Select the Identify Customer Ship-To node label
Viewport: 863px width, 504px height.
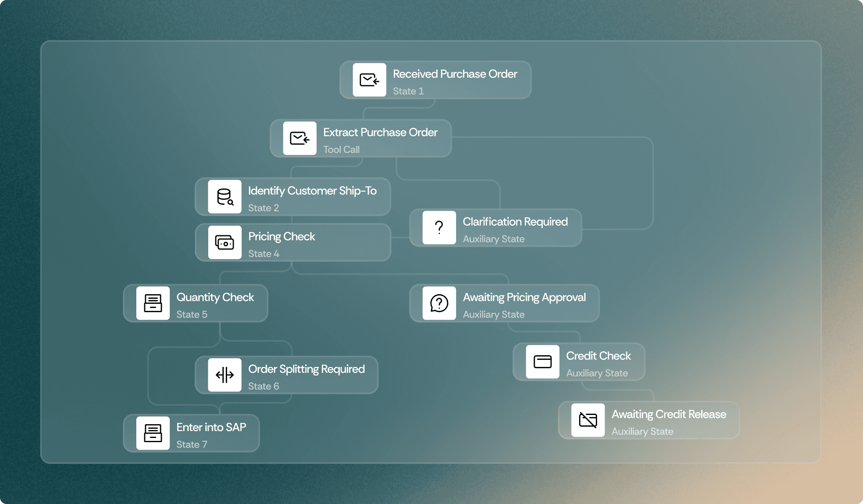(312, 191)
